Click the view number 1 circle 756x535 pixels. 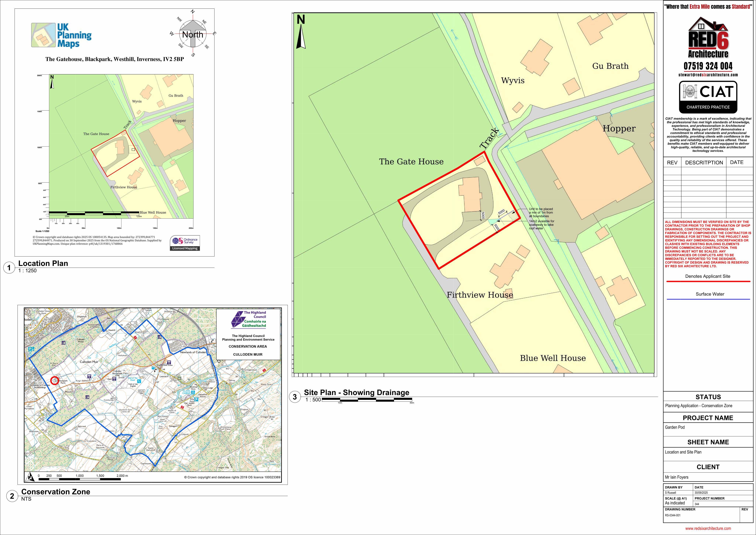click(9, 268)
